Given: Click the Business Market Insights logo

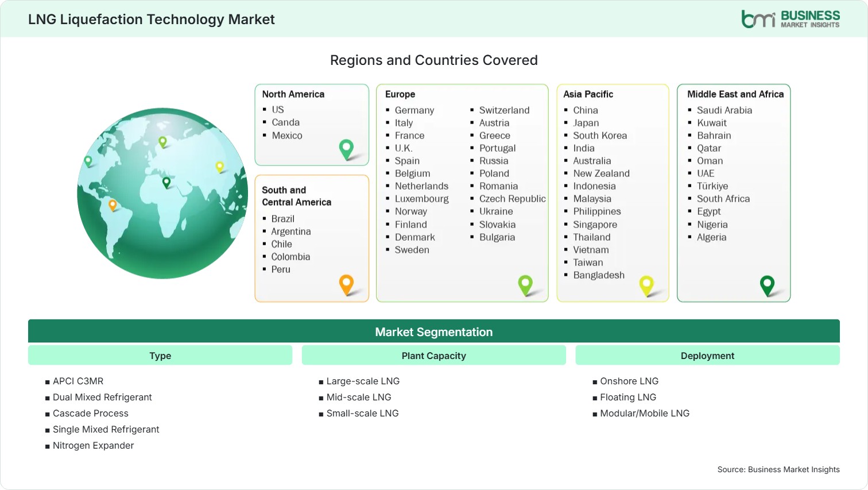Looking at the screenshot, I should pos(790,19).
